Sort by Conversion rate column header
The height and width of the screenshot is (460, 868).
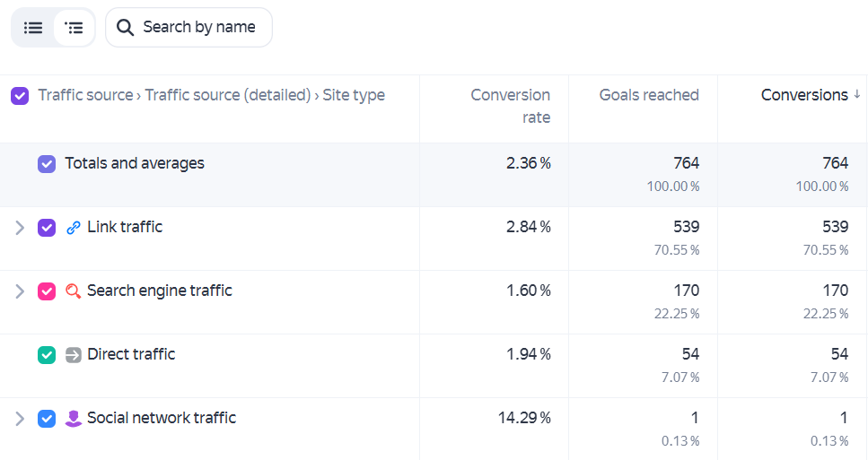(x=510, y=106)
